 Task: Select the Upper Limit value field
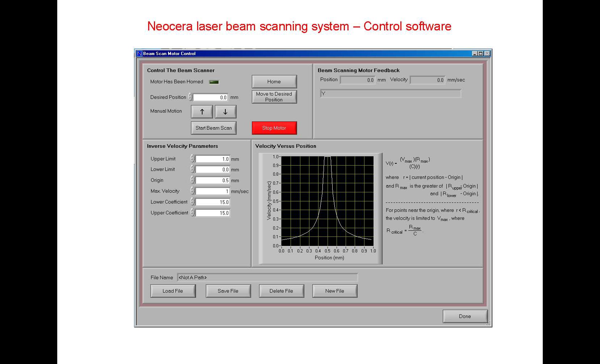tap(213, 159)
